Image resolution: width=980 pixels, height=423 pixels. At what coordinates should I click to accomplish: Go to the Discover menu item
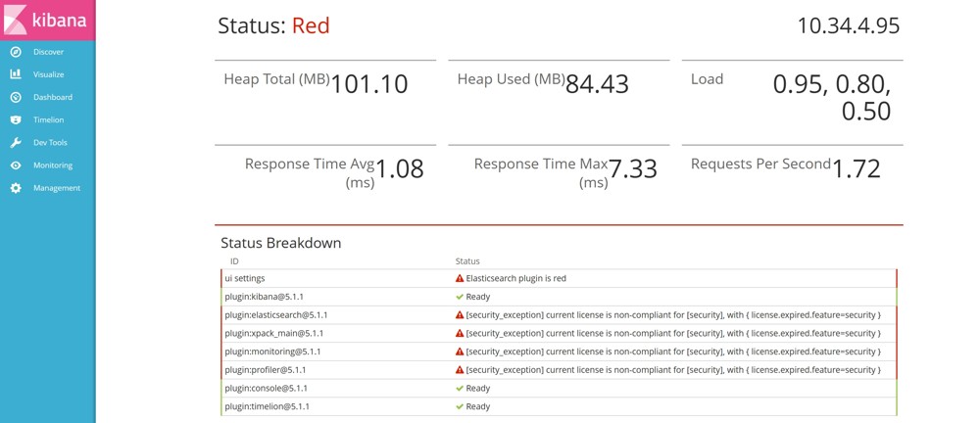pos(48,52)
